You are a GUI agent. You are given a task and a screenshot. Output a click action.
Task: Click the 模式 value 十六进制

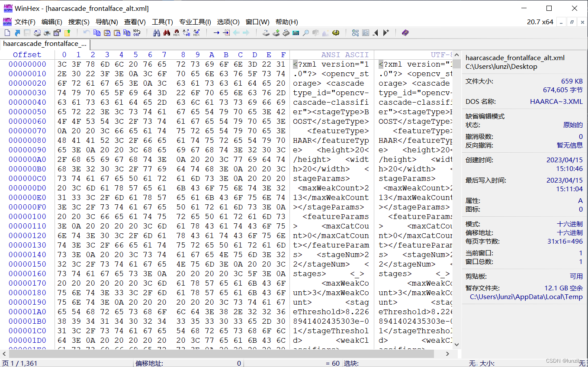pyautogui.click(x=570, y=224)
